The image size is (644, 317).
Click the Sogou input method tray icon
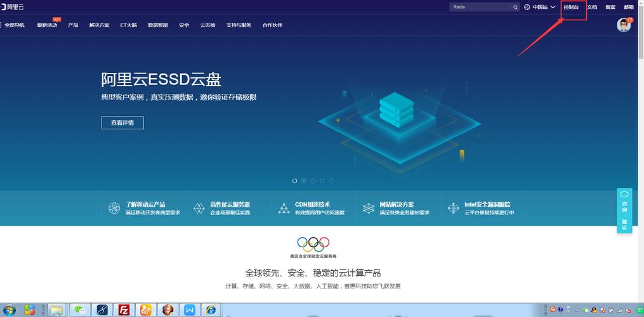[x=553, y=309]
